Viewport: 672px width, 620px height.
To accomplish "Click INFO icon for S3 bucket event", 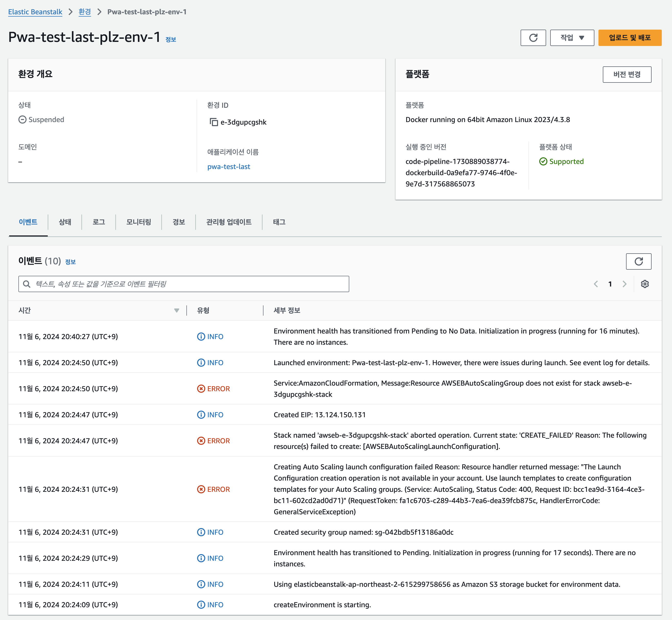I will [201, 584].
